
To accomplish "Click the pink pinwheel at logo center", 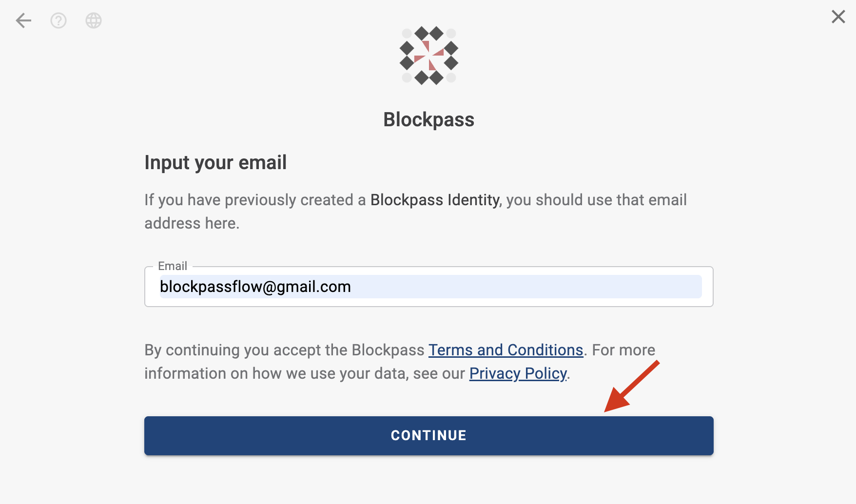I will click(429, 56).
